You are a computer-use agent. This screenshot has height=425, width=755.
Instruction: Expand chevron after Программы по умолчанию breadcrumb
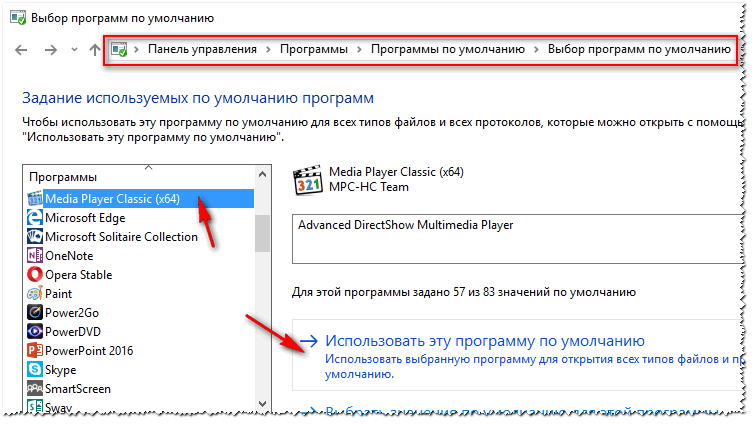[536, 50]
